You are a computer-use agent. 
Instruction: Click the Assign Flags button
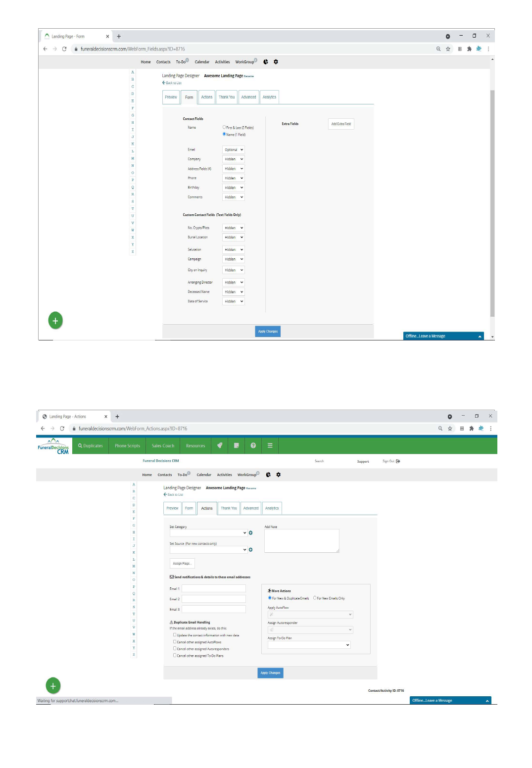pos(182,563)
